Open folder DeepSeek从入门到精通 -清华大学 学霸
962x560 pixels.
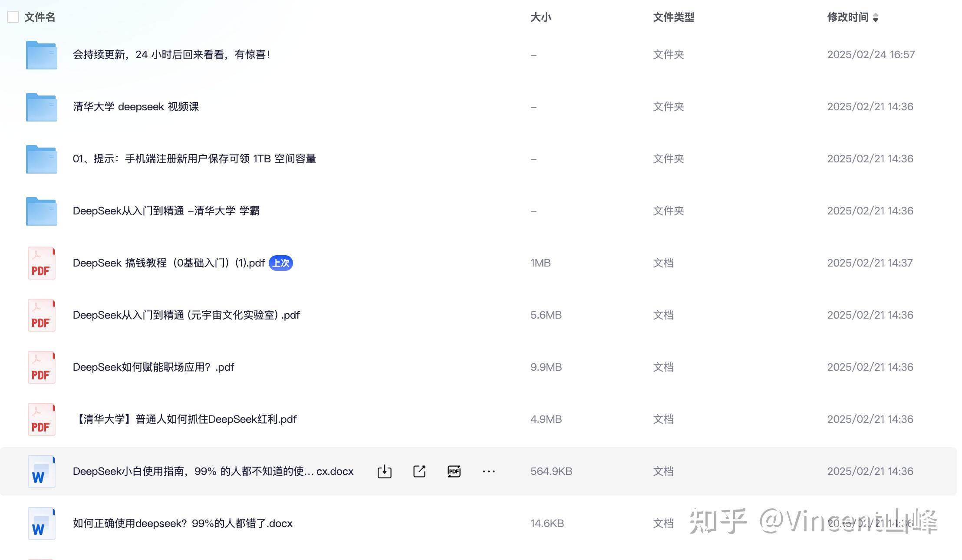coord(166,211)
